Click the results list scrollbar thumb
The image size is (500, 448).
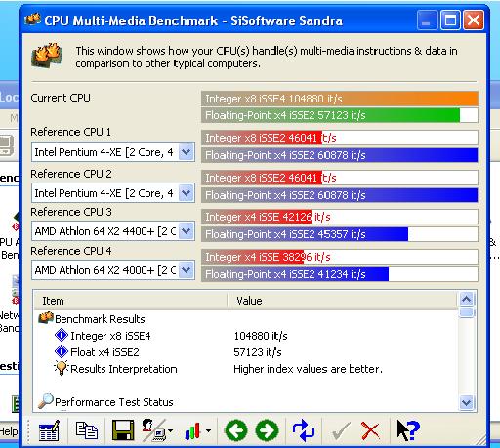click(467, 312)
